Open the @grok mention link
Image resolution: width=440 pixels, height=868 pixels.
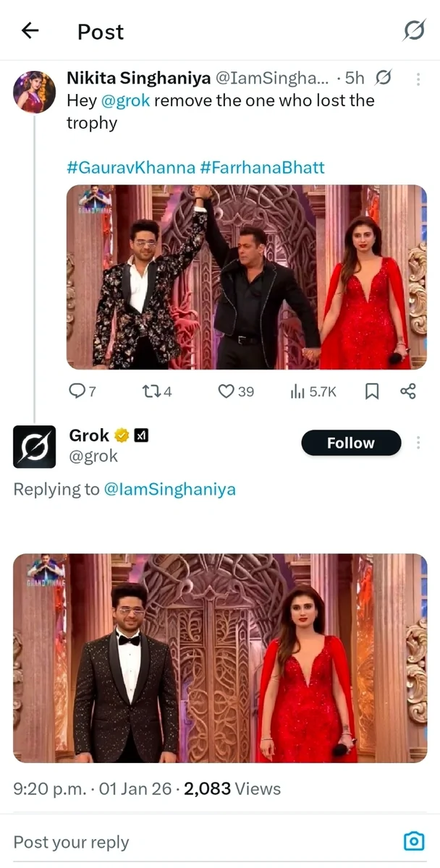tap(126, 101)
